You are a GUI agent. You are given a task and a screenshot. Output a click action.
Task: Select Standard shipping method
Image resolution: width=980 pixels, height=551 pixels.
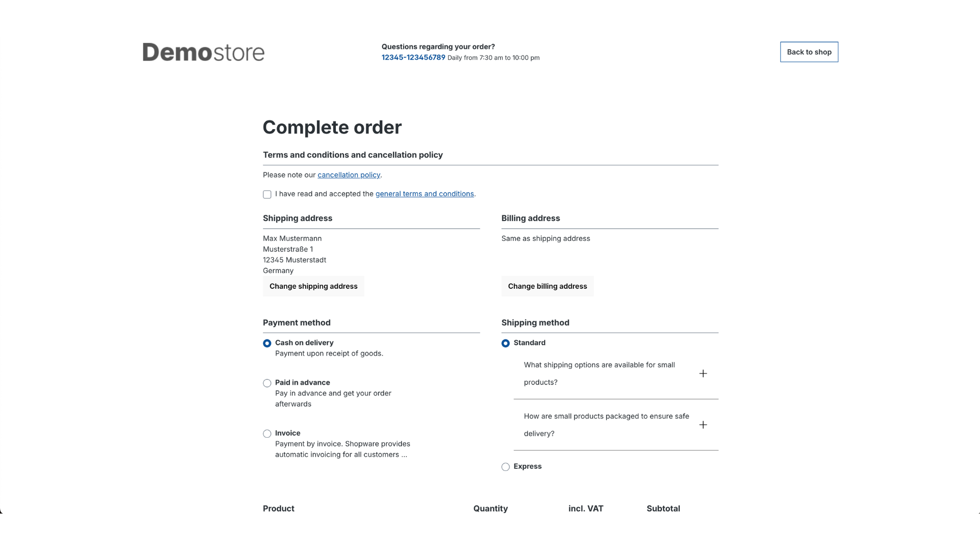[505, 343]
